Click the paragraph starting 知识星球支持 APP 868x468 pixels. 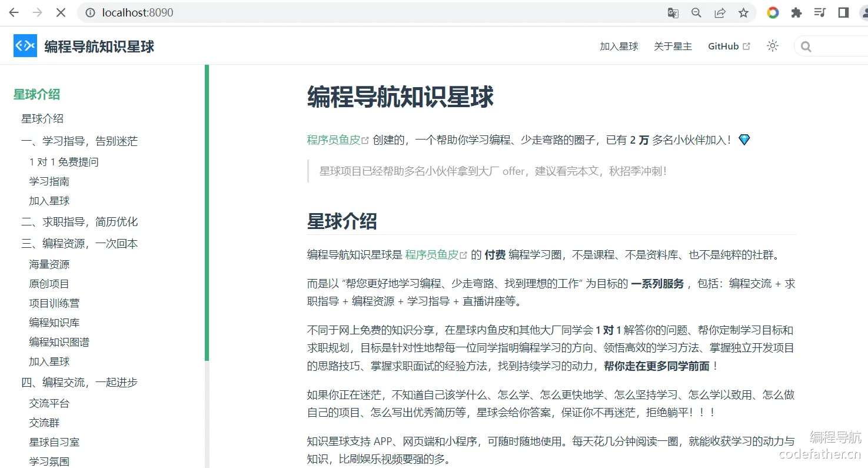tap(551, 450)
